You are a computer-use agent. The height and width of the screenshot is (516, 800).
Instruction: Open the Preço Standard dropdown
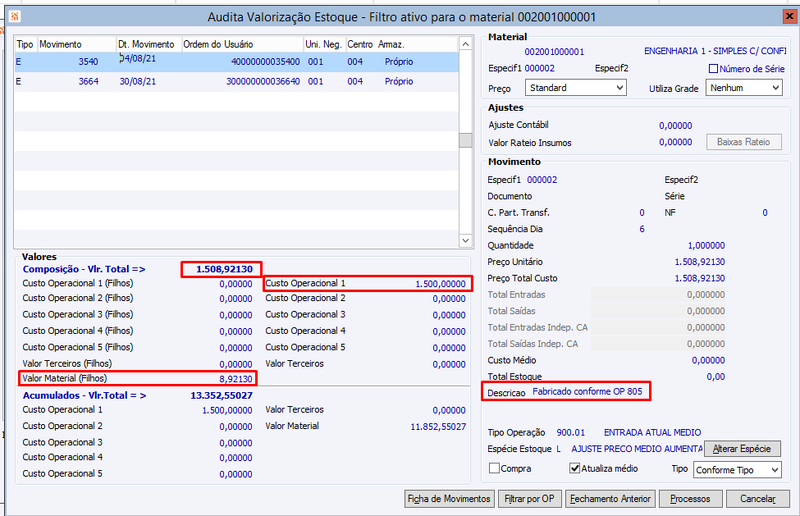576,88
